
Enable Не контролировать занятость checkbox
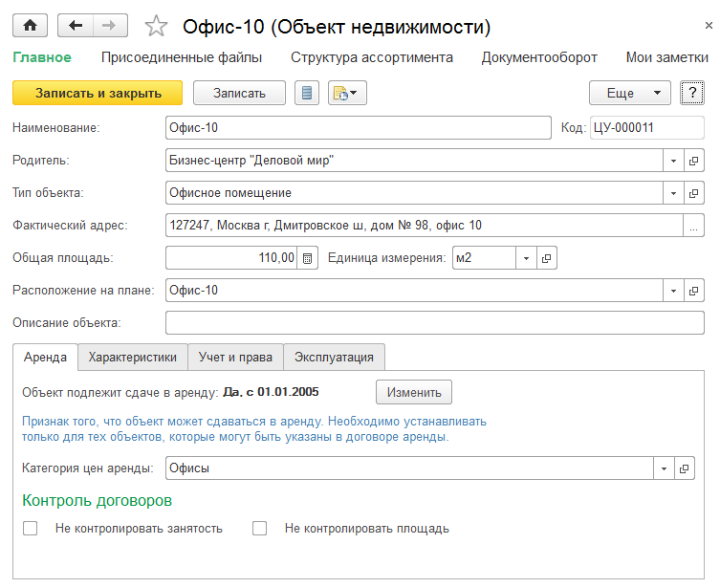[x=31, y=528]
